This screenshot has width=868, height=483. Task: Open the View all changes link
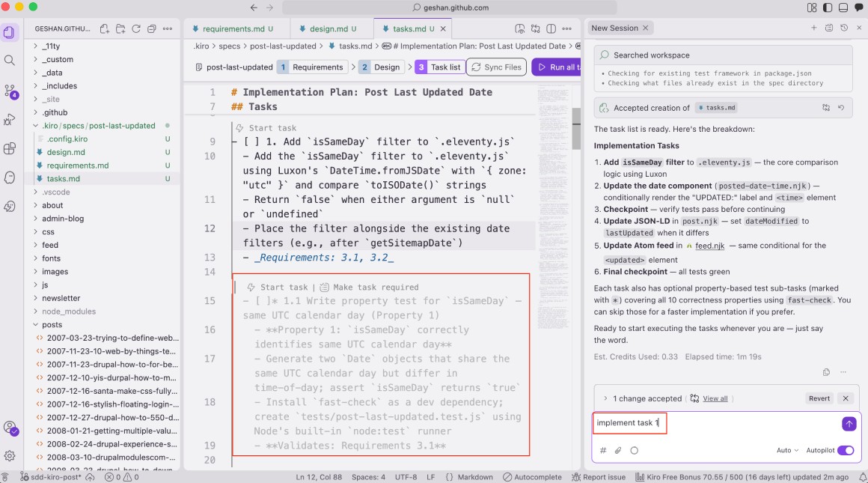pos(715,398)
